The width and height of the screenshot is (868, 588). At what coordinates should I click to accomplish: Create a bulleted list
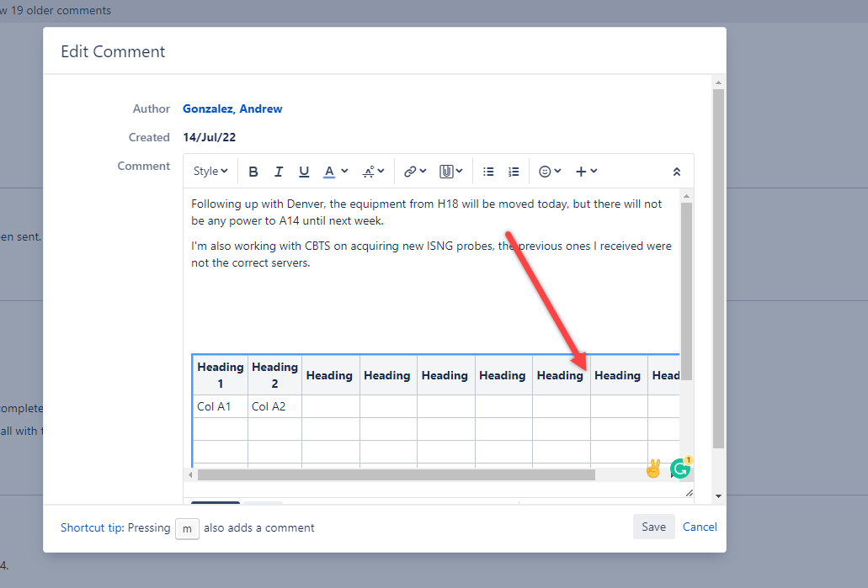point(488,171)
